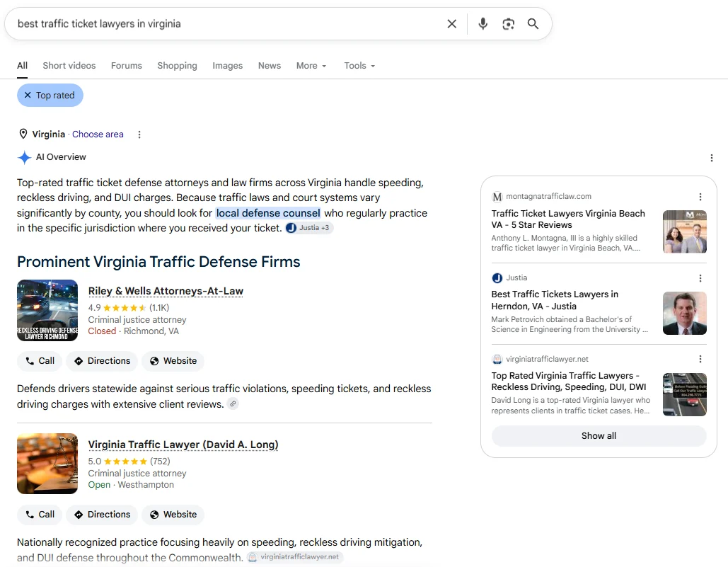Click the Riley & Wells reckless driving thumbnail
728x567 pixels.
click(47, 310)
